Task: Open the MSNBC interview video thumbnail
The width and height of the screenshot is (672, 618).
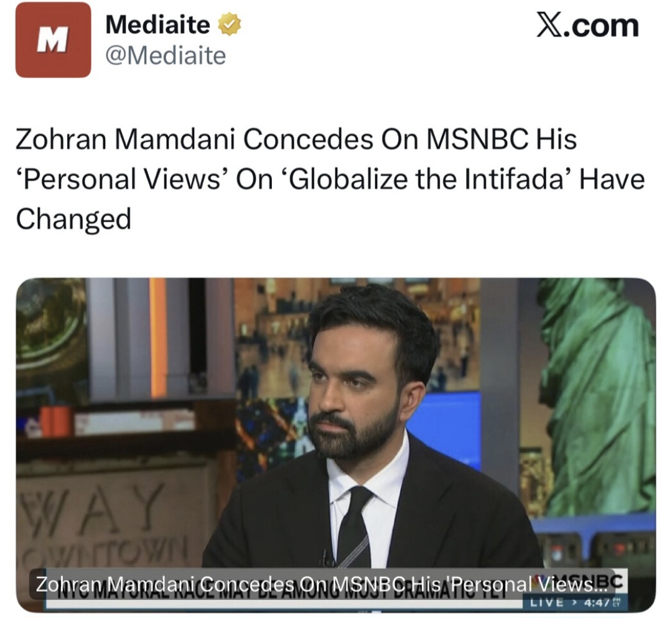Action: coord(336,445)
